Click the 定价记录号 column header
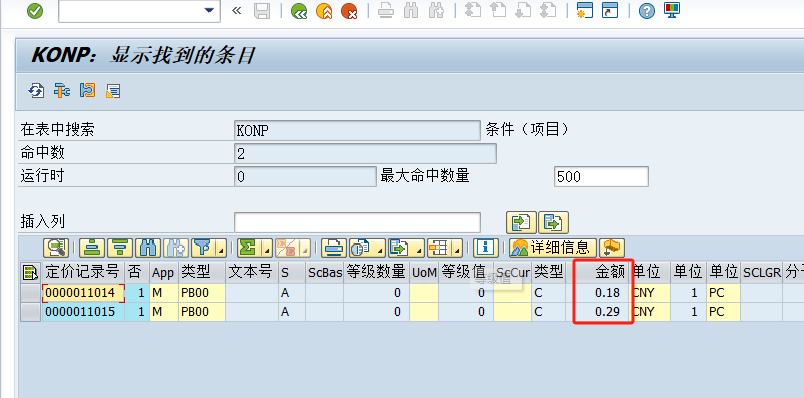The width and height of the screenshot is (804, 398). (x=83, y=272)
